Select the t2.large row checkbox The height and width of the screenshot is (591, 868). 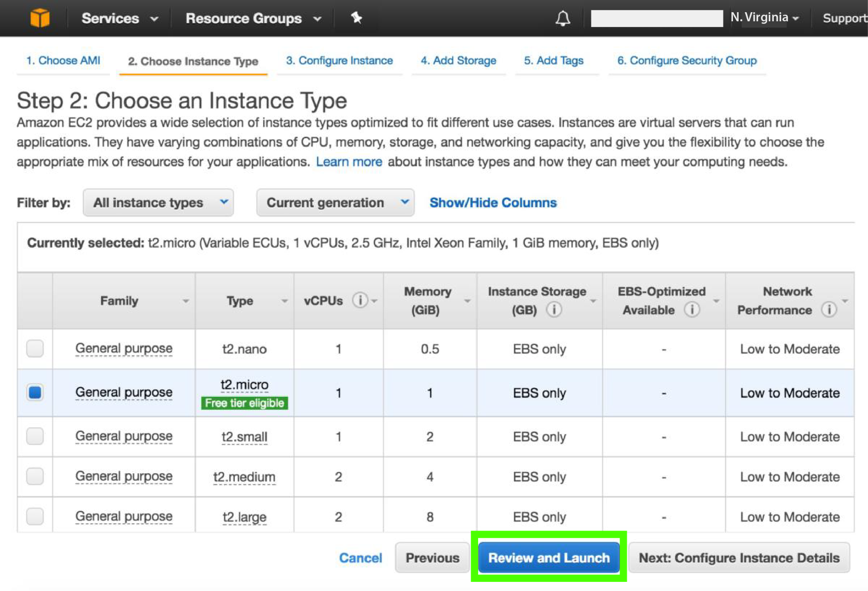[x=35, y=516]
